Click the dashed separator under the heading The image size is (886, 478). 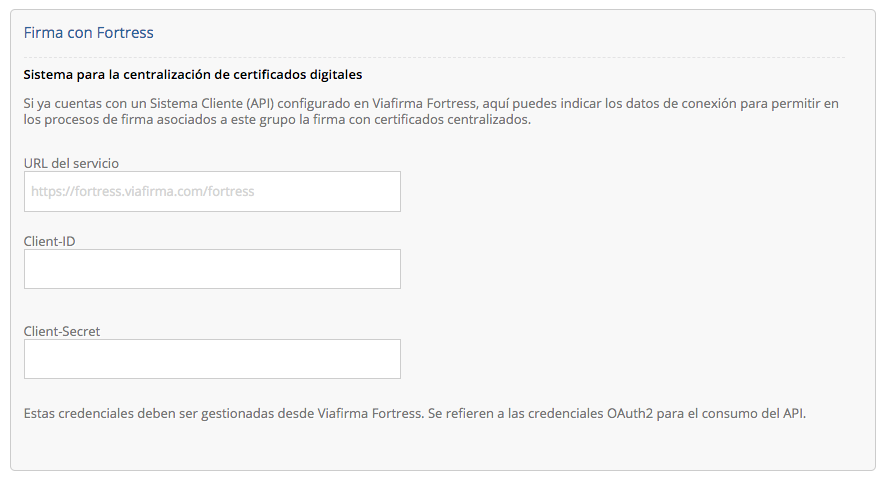click(x=434, y=57)
